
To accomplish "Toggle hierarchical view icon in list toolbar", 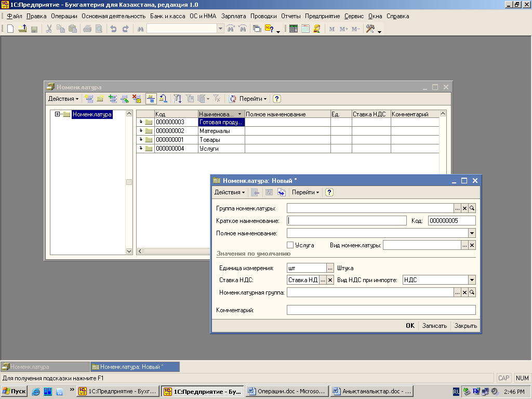I will (x=151, y=99).
